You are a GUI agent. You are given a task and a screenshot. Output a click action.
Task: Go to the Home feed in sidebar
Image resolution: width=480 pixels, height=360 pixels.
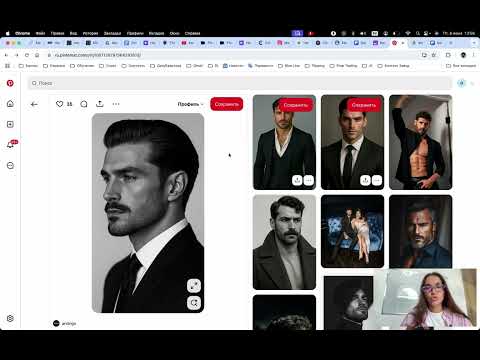(10, 104)
